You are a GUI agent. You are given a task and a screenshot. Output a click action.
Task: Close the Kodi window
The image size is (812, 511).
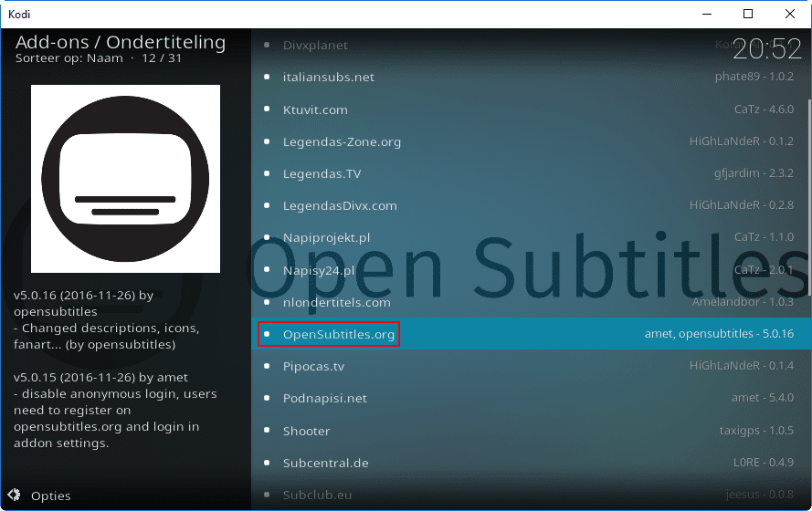tap(790, 14)
